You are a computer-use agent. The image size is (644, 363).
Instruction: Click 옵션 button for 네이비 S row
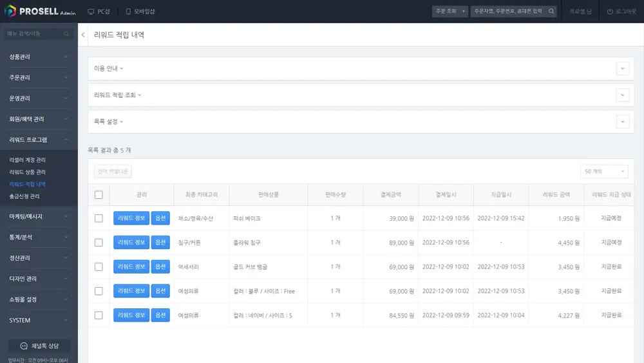coord(160,315)
